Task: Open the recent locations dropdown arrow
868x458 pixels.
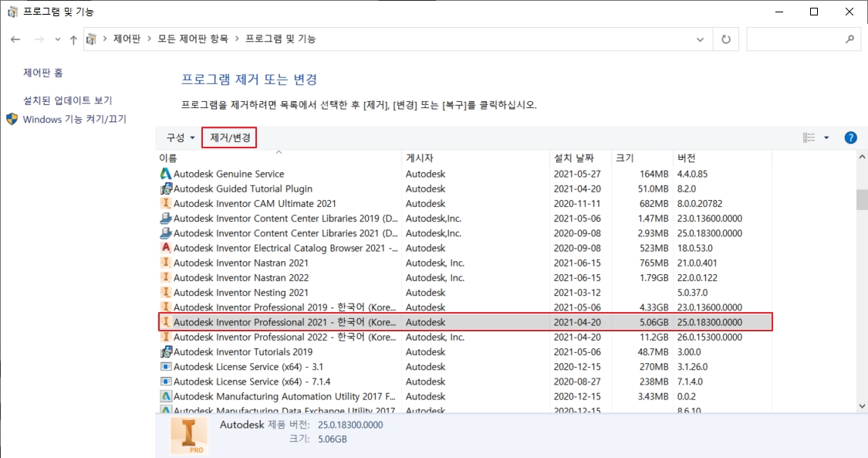Action: coord(58,40)
